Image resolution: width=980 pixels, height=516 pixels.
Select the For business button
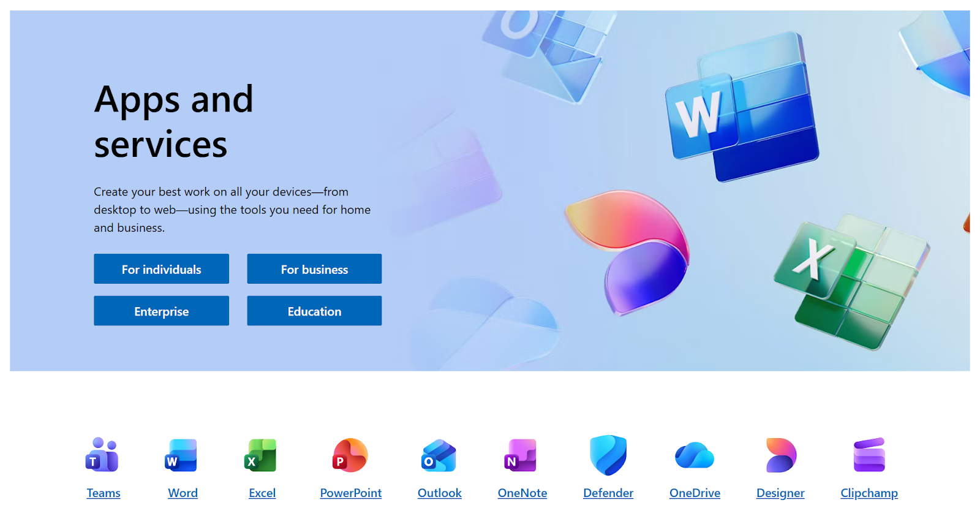pos(314,269)
